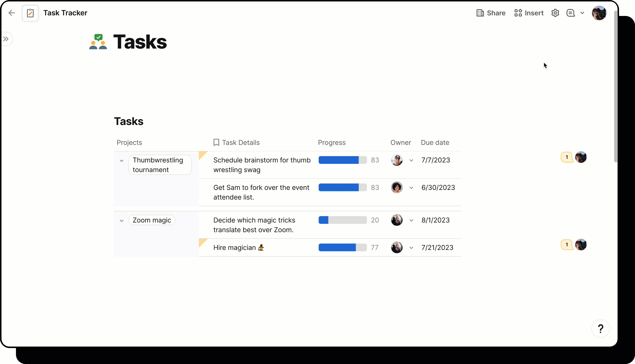Click the Due date column header
Screen dimensions: 635x364
click(x=435, y=143)
